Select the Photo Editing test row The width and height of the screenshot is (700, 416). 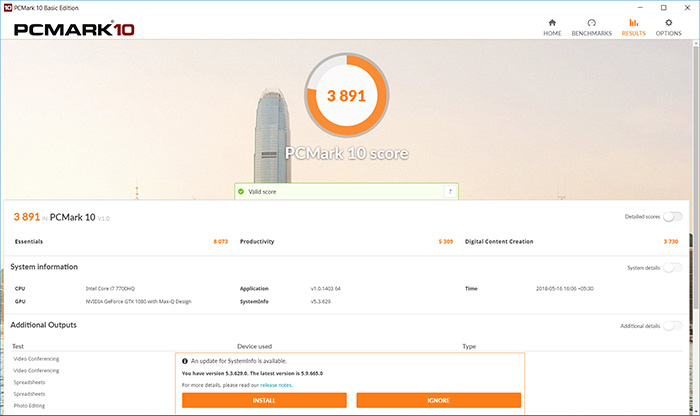tap(29, 406)
